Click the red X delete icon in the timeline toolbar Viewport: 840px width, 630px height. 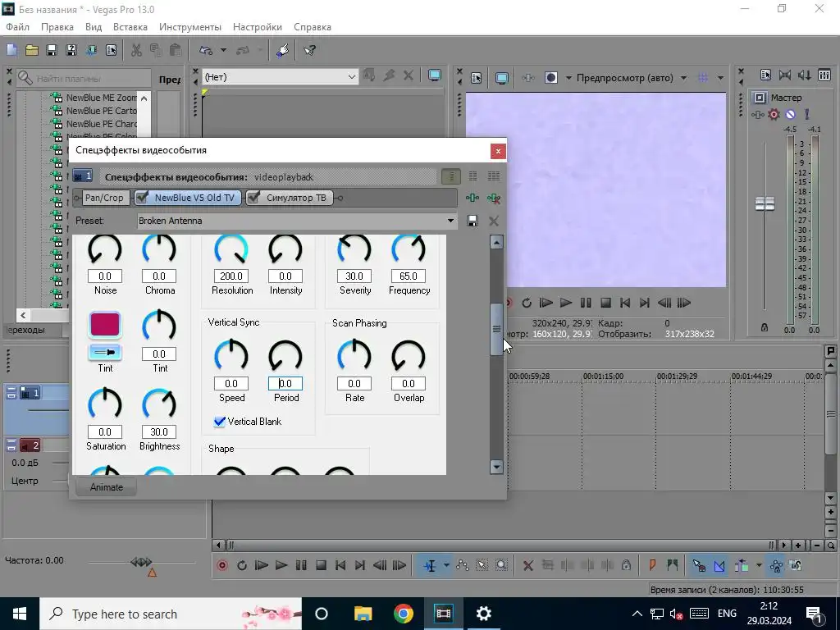(527, 565)
